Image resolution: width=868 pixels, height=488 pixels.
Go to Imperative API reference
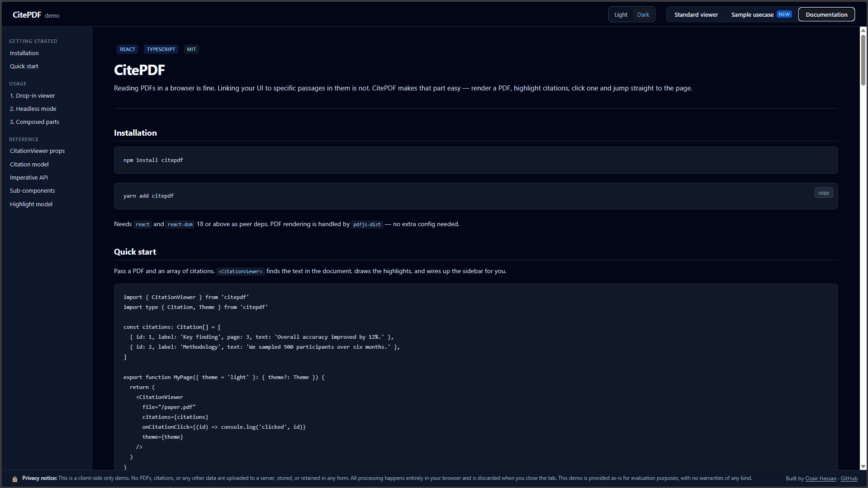coord(29,178)
